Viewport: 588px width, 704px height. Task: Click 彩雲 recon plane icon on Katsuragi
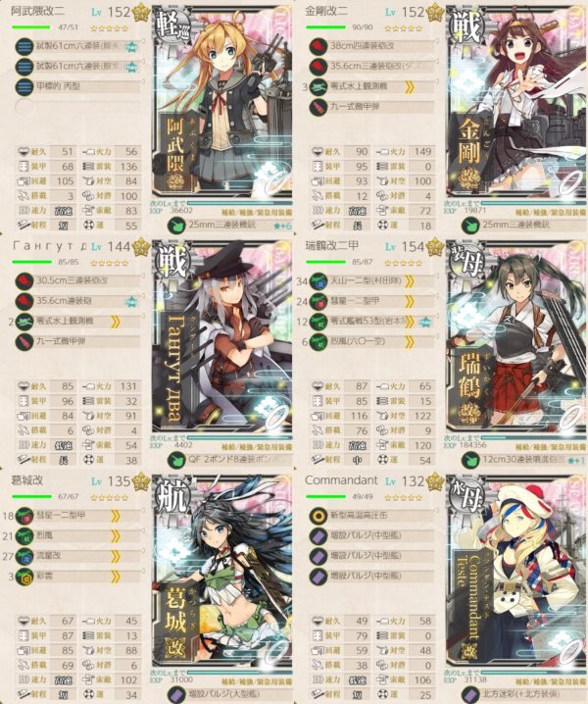coord(24,577)
